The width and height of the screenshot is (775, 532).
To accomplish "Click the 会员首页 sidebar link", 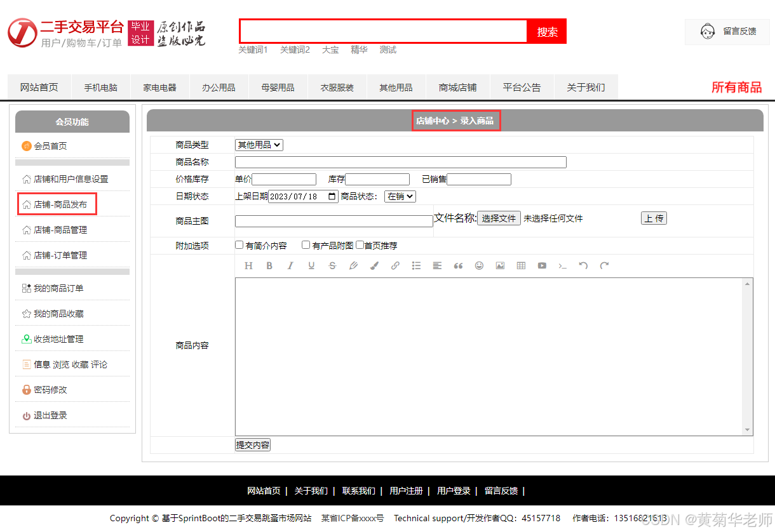I will [x=50, y=146].
